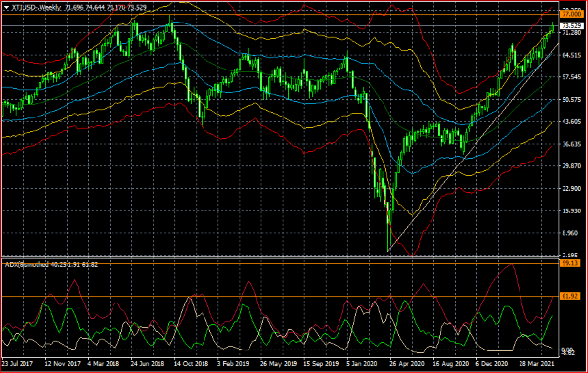
Task: Click the 12 Nov 2017 date label
Action: tap(63, 363)
